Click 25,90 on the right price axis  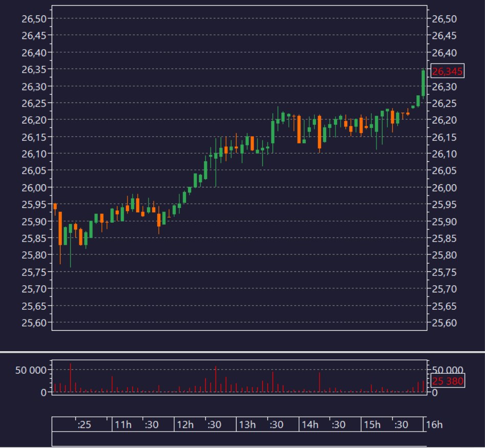pos(444,222)
